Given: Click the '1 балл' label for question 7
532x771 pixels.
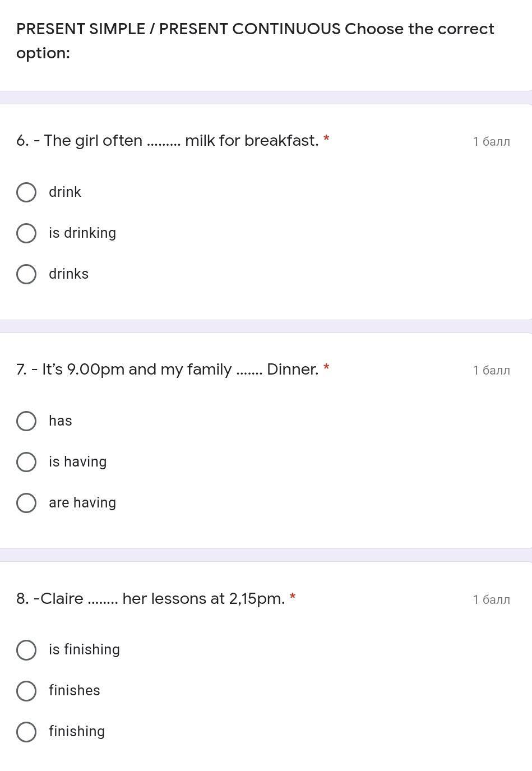Looking at the screenshot, I should [x=491, y=370].
